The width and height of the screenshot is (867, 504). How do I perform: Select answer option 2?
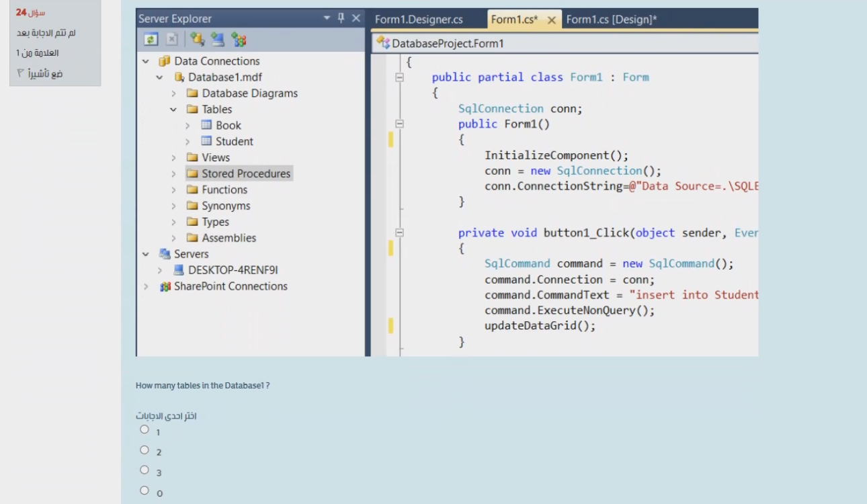click(x=144, y=450)
